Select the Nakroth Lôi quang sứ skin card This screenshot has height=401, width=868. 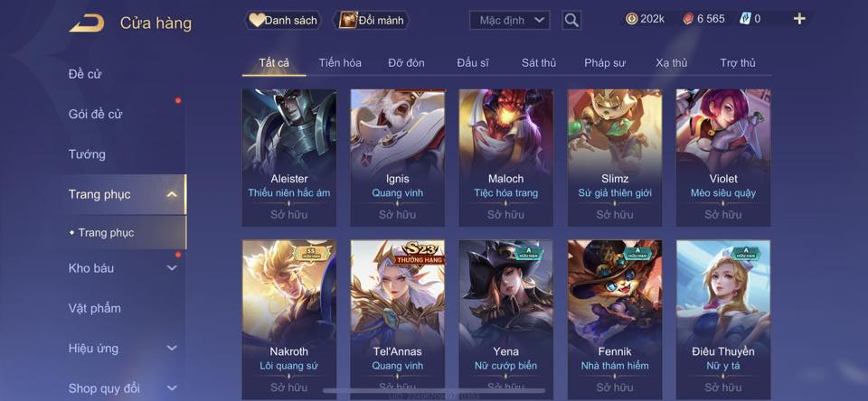[289, 320]
